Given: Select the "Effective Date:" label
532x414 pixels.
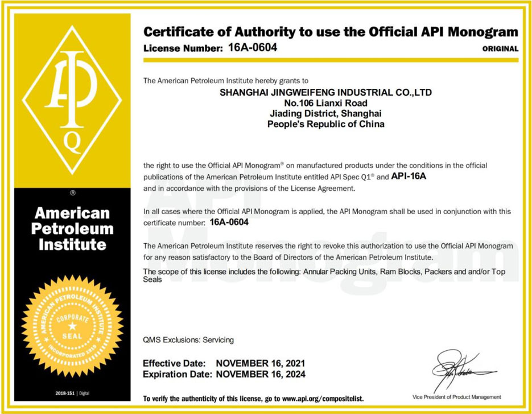Looking at the screenshot, I should tap(174, 363).
